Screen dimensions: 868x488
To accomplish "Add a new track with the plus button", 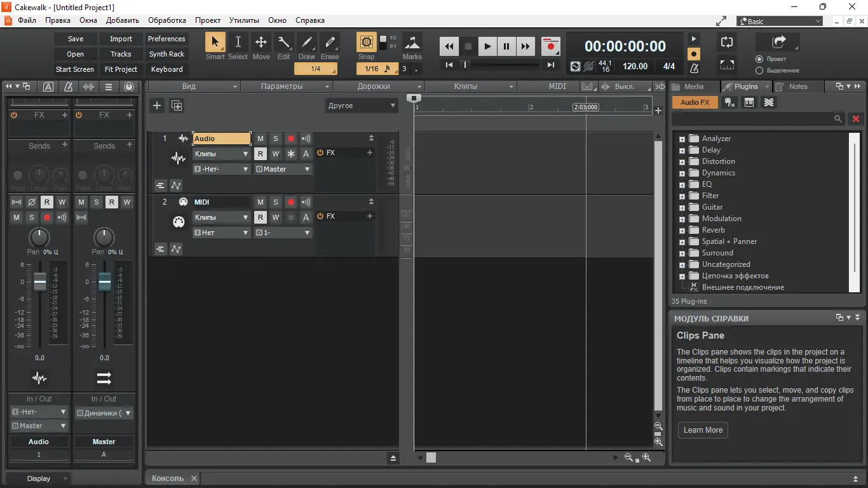I will coord(157,105).
